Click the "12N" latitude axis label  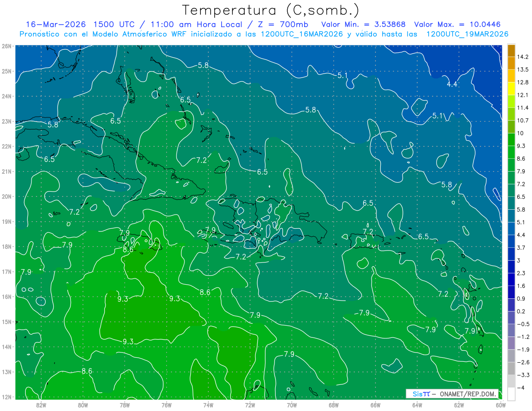tap(7, 397)
